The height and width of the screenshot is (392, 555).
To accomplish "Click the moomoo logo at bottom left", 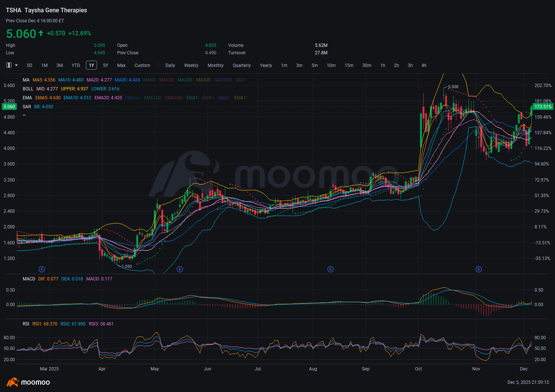I will click(x=28, y=382).
